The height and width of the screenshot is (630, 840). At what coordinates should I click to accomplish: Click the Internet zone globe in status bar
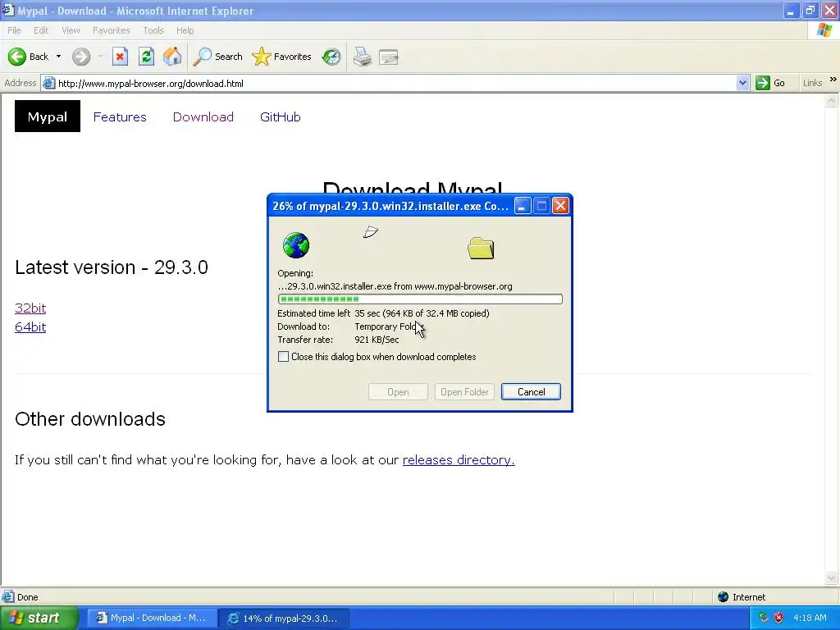[x=723, y=597]
